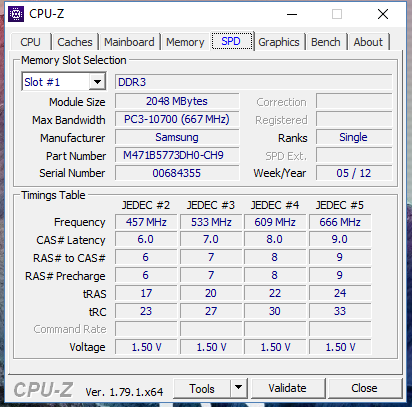Click the CAS# Latency 8.0 cell
This screenshot has width=412, height=407.
275,239
